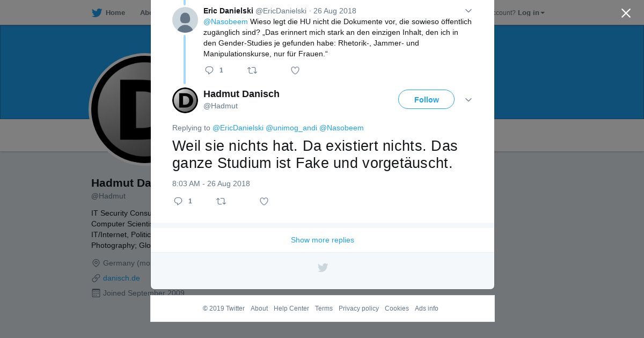Click Hadmut Danisch's D avatar in tweet
644x338 pixels.
click(185, 100)
